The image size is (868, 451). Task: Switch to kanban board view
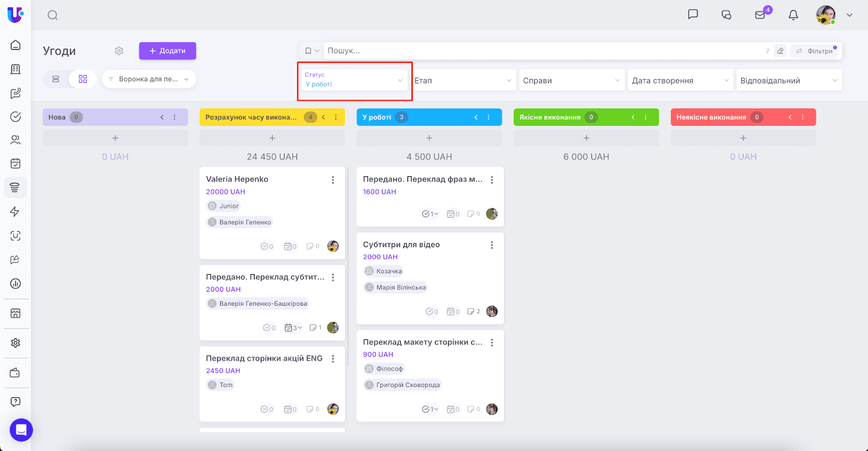[x=83, y=79]
